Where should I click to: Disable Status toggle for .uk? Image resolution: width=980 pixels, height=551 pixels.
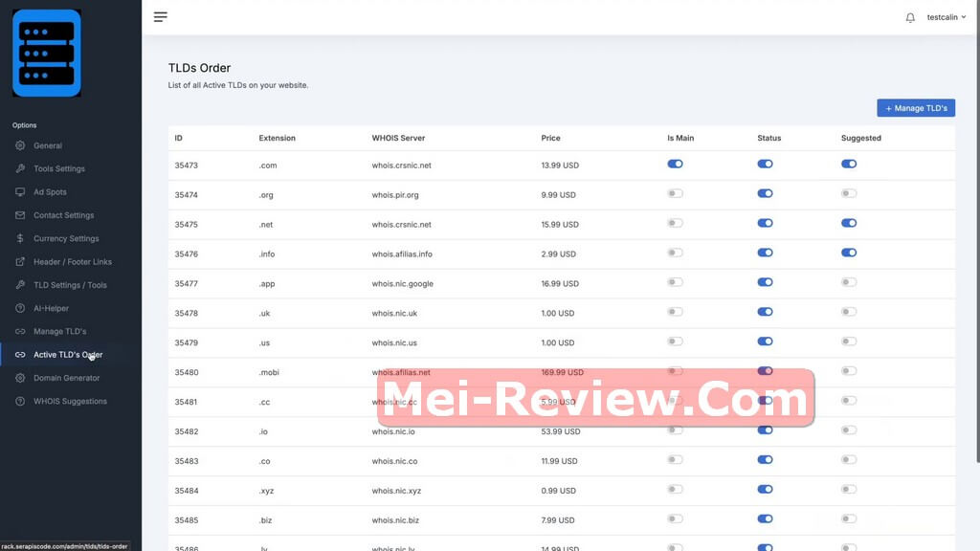coord(765,312)
